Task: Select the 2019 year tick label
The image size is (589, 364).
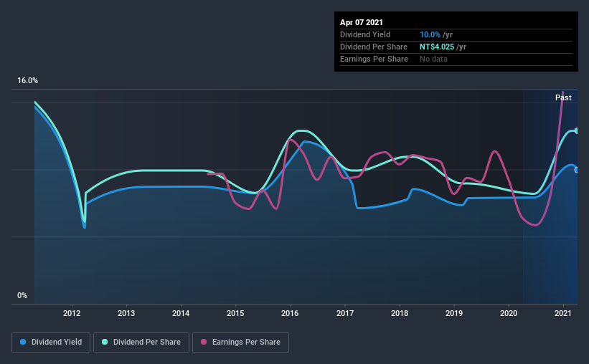Action: click(454, 313)
